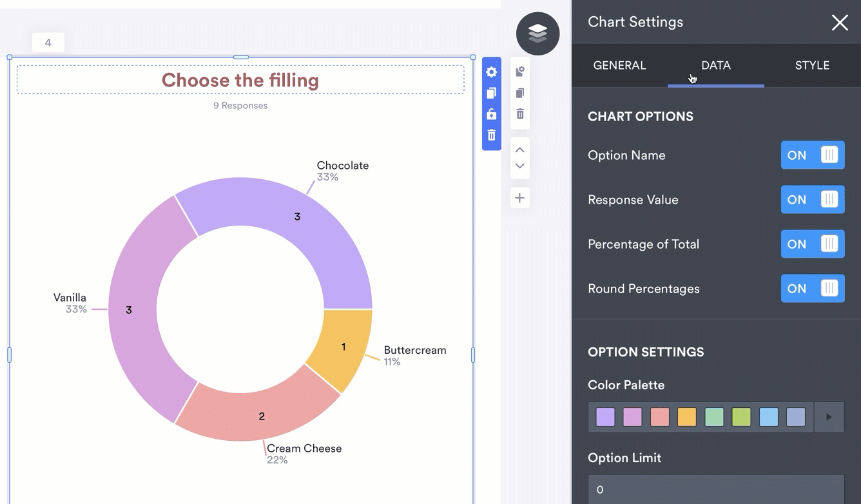Disable the Round Percentages toggle

(812, 289)
